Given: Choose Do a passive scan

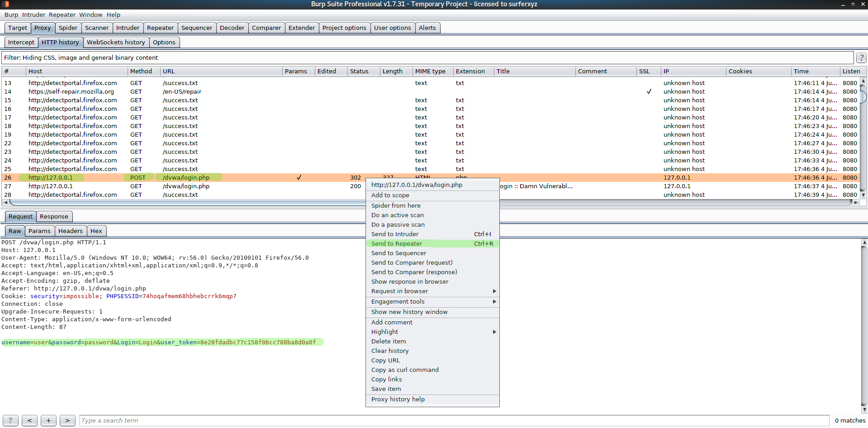Looking at the screenshot, I should click(432, 224).
